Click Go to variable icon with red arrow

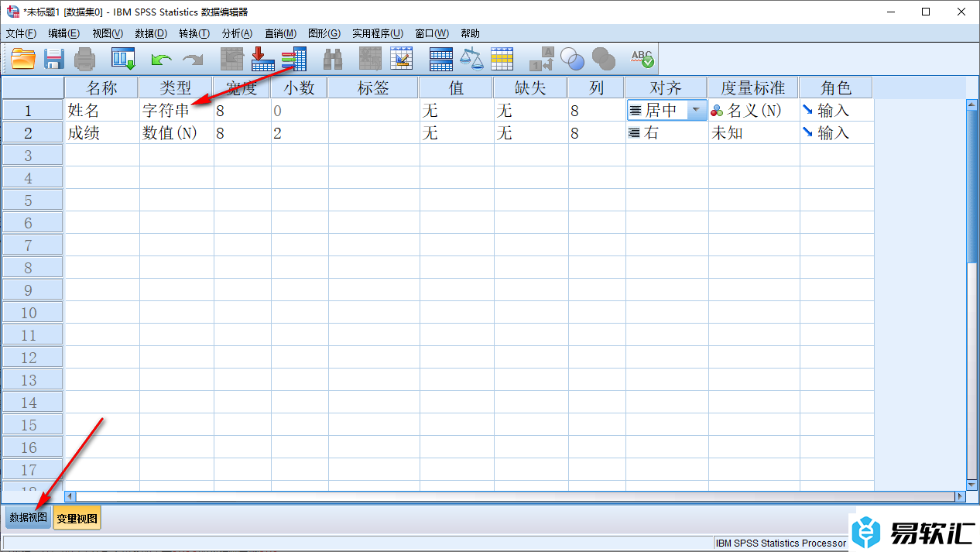pyautogui.click(x=263, y=59)
